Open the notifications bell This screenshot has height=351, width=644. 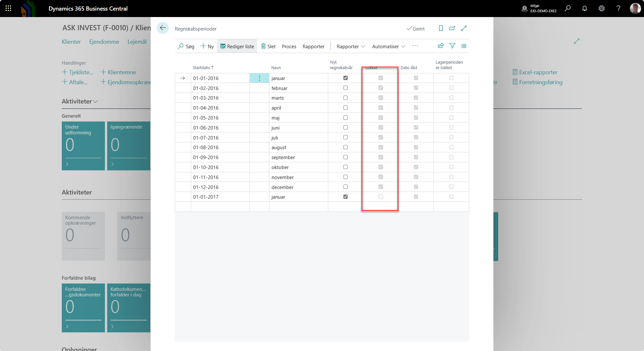tap(584, 8)
